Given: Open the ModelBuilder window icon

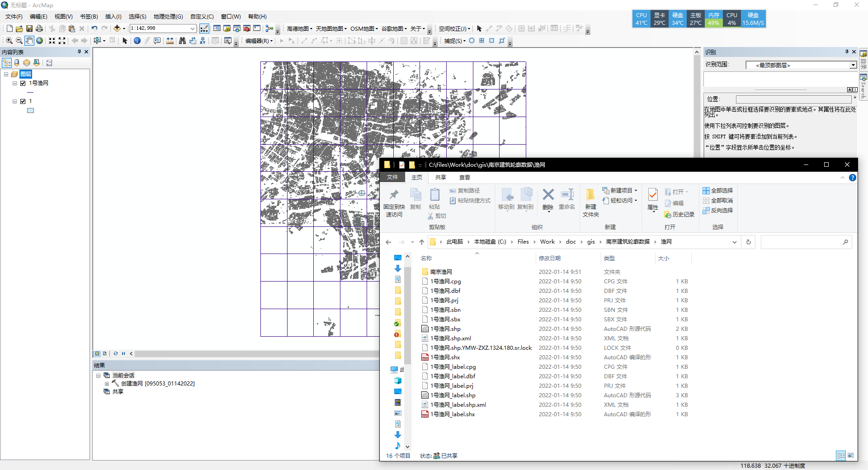Looking at the screenshot, I should (x=269, y=28).
